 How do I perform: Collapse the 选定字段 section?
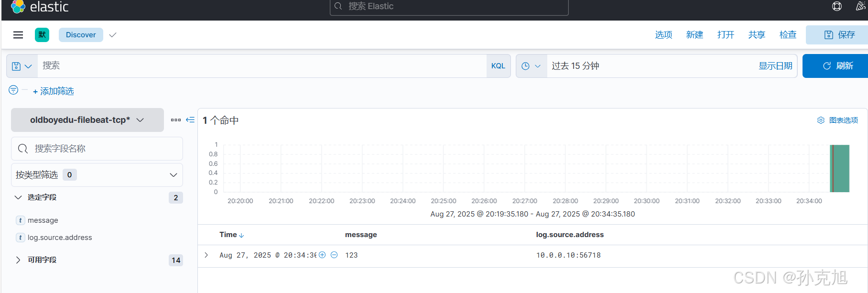[x=18, y=197]
